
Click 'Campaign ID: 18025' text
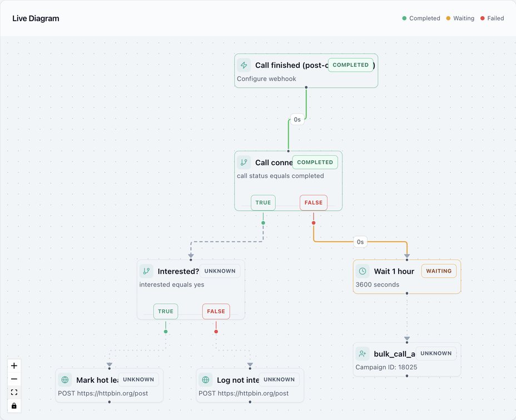tap(386, 367)
